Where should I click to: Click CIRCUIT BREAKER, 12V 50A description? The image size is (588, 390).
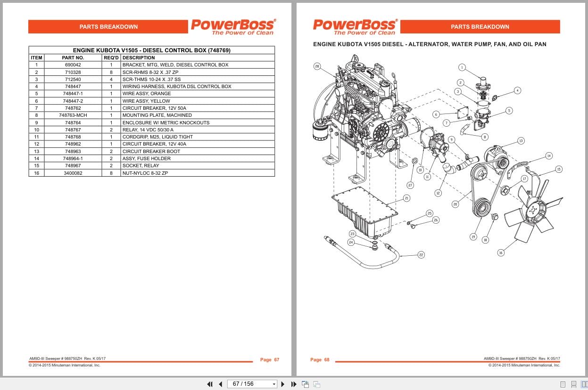[154, 108]
